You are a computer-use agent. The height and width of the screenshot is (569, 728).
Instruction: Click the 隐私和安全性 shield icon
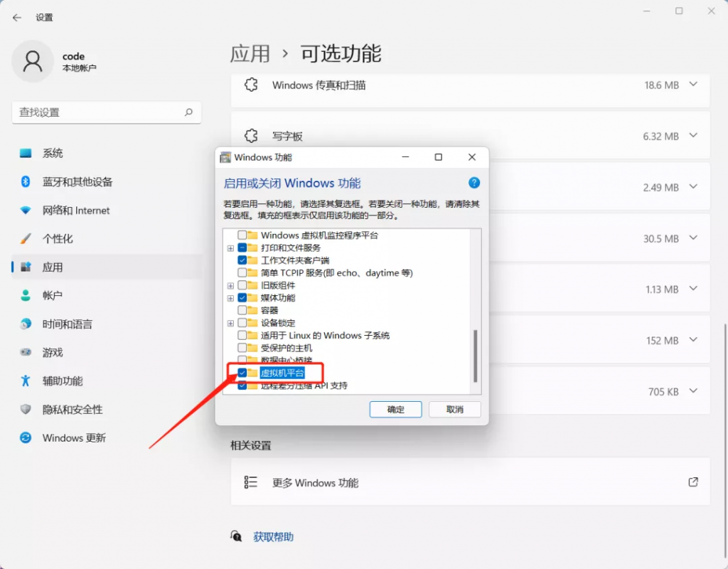point(26,409)
